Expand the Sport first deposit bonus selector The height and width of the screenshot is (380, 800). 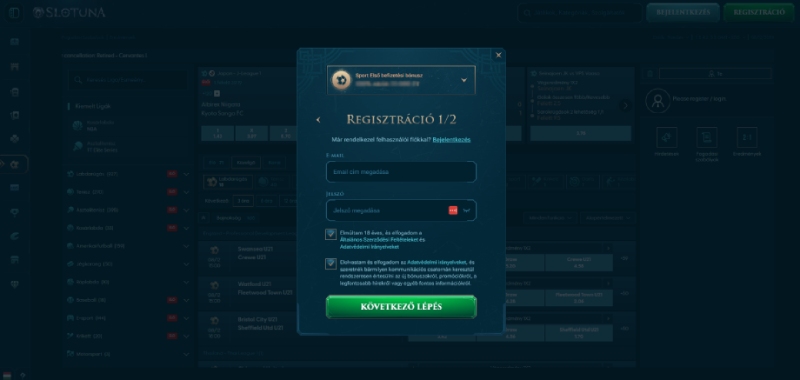click(401, 80)
